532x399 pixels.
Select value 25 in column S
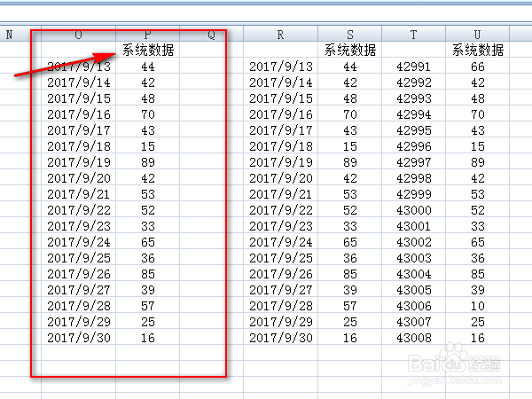pyautogui.click(x=350, y=322)
